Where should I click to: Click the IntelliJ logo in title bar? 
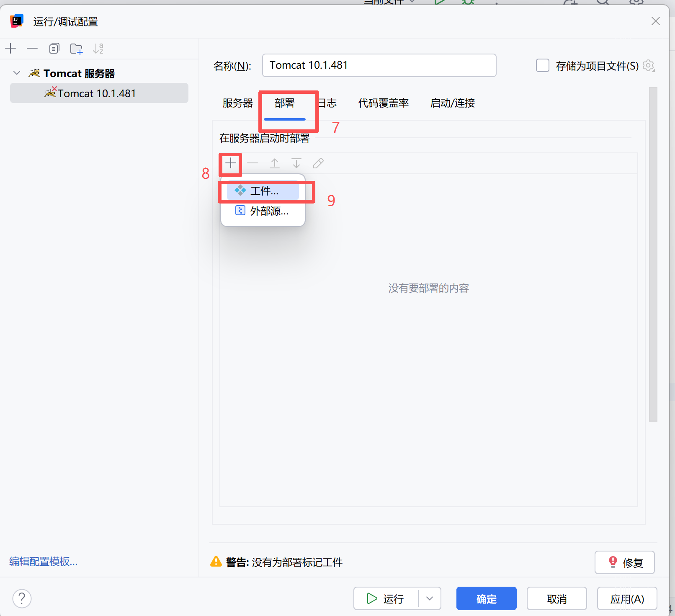[x=17, y=21]
